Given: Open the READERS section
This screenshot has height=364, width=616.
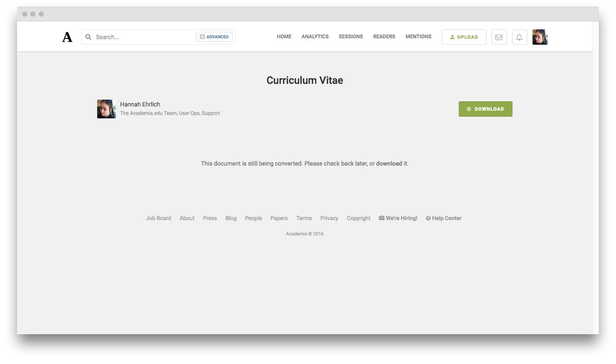Looking at the screenshot, I should [x=384, y=37].
